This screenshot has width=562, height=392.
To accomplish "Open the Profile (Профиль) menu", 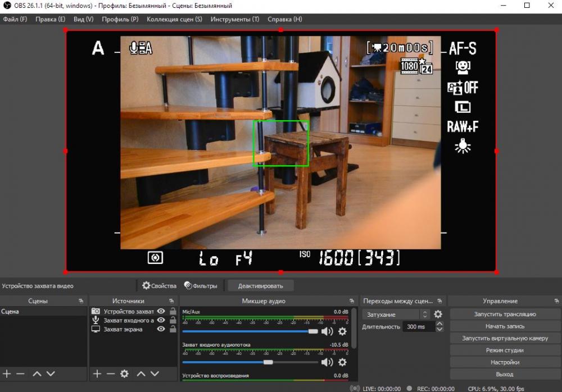I will coord(120,19).
